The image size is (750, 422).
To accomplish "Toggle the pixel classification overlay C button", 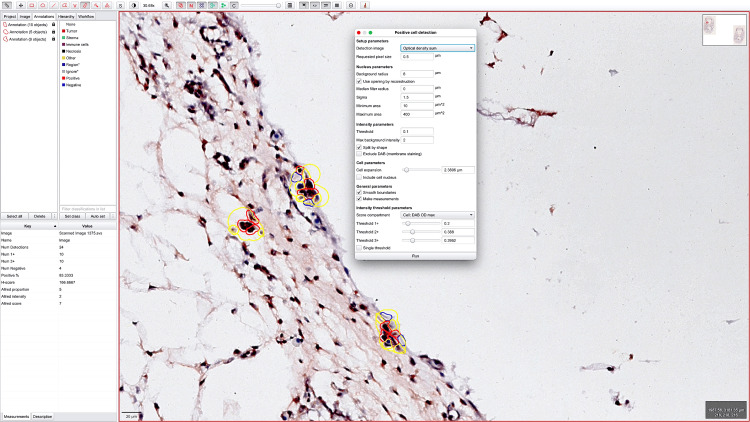I will coord(234,5).
